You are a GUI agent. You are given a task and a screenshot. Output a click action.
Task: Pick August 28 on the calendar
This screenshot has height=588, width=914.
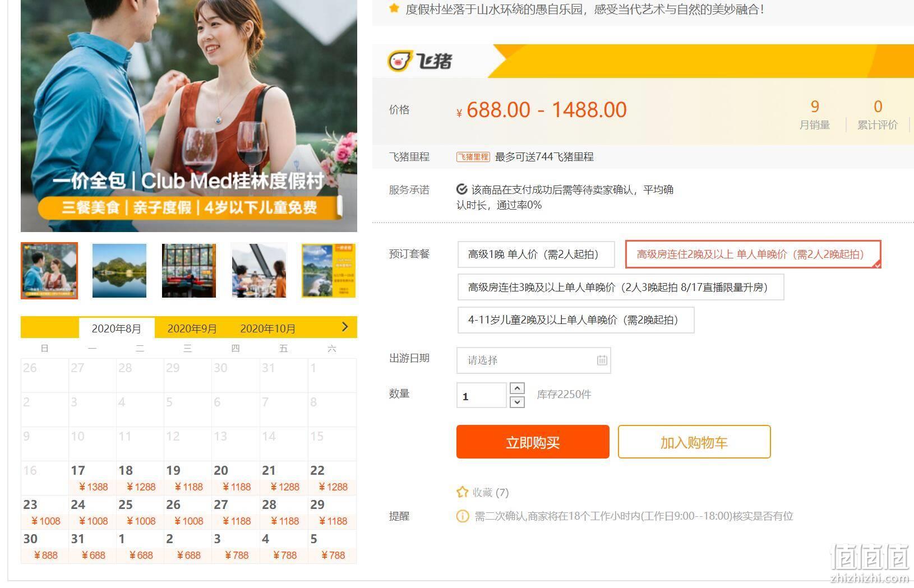coord(284,512)
